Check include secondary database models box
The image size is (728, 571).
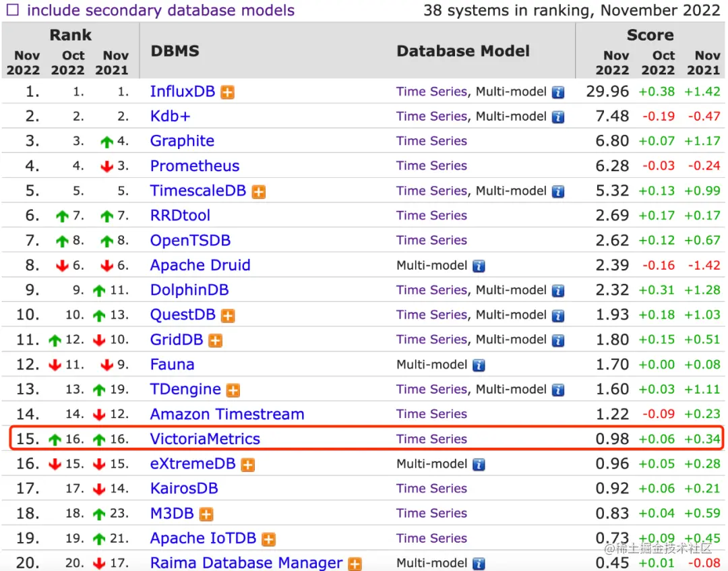coord(13,9)
